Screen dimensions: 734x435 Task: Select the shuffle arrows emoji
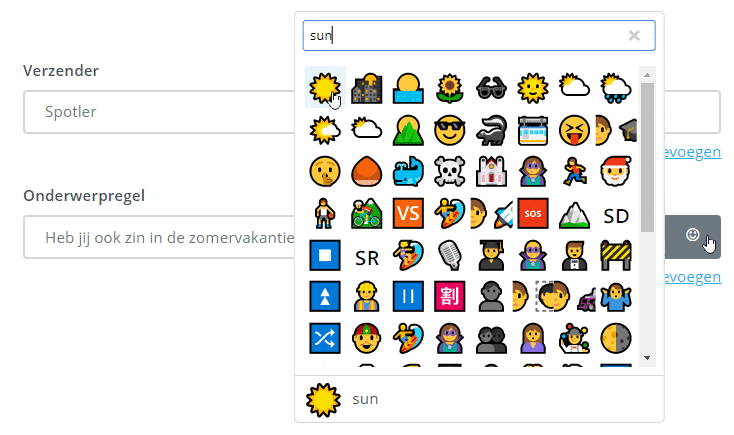(x=325, y=338)
